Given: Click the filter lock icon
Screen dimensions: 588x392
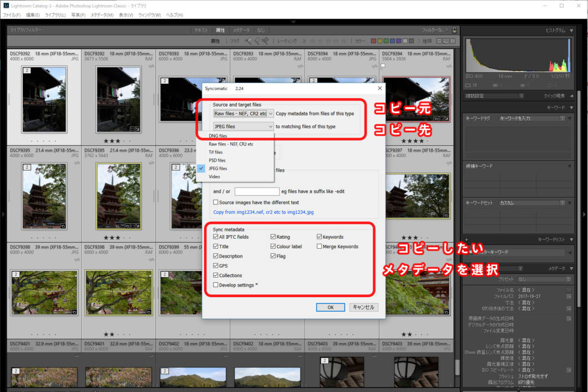Looking at the screenshot, I should coord(455,30).
